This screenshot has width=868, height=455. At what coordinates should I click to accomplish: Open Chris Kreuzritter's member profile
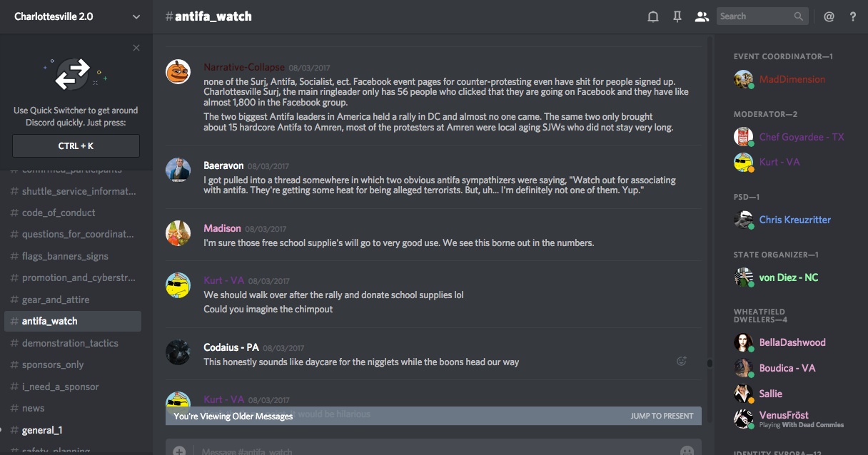794,220
